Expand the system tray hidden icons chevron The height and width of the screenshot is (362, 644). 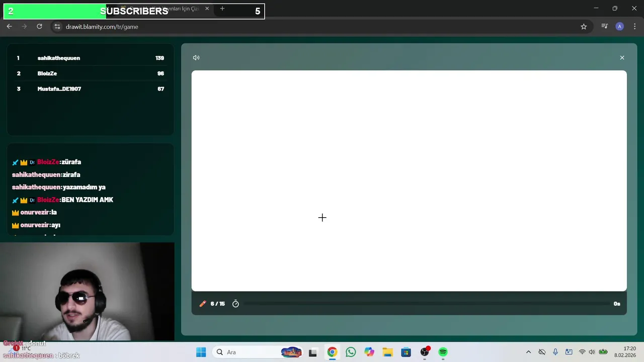pos(528,352)
